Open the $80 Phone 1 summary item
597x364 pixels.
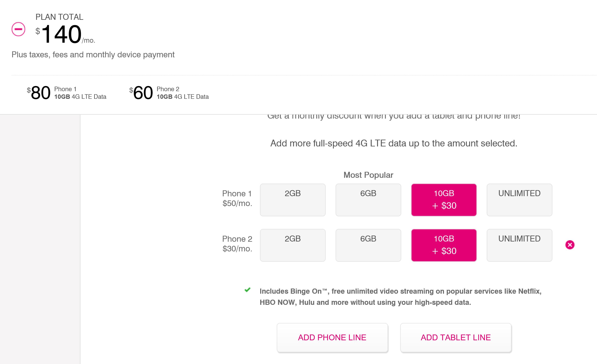point(67,93)
